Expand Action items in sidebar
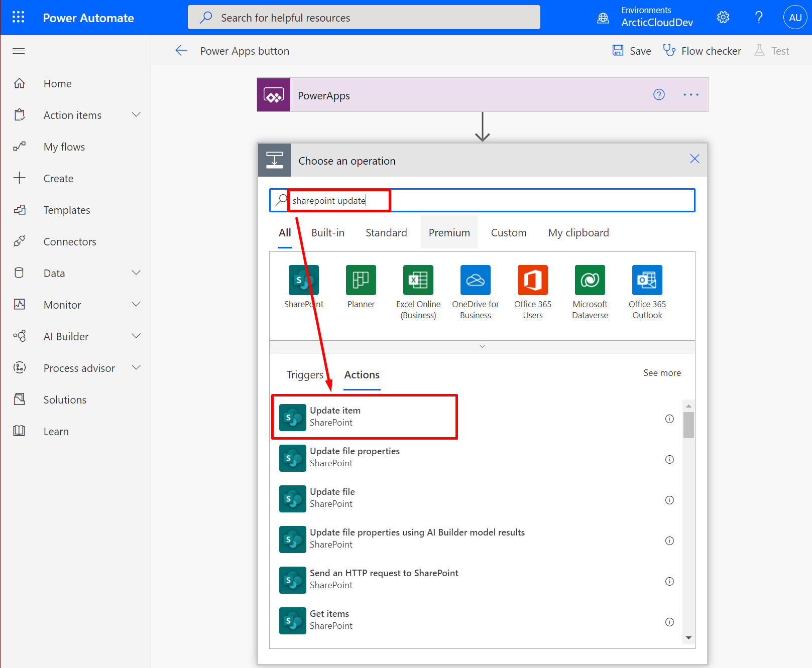The height and width of the screenshot is (668, 812). coord(136,115)
